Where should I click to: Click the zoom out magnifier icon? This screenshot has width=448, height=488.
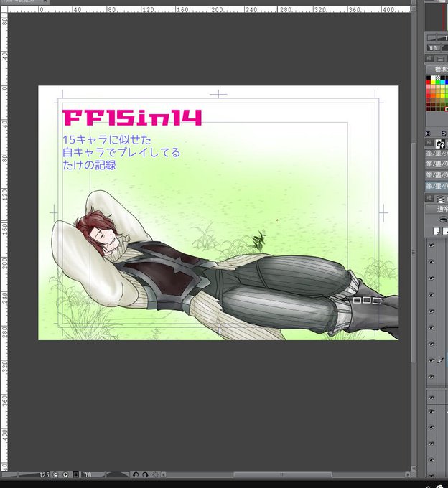click(55, 474)
